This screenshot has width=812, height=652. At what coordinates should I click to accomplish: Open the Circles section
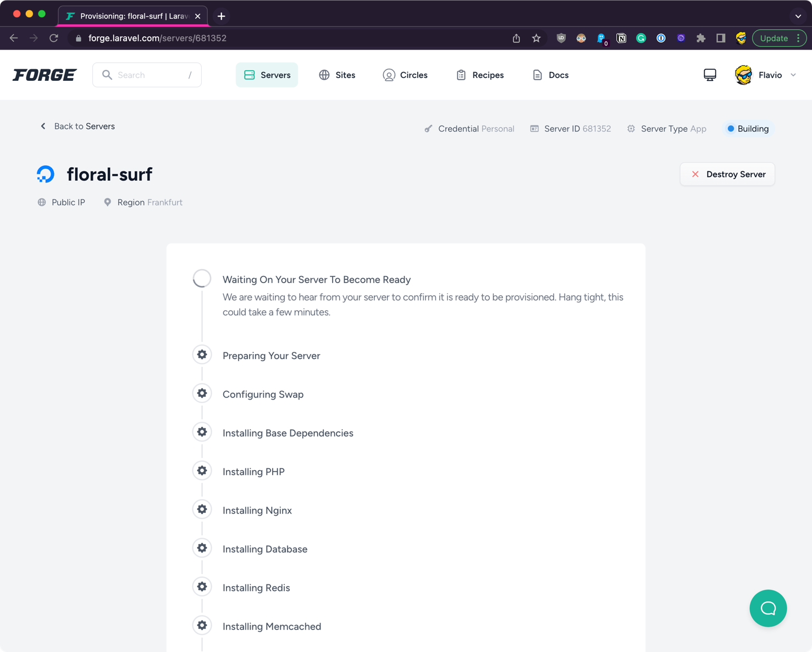coord(405,75)
